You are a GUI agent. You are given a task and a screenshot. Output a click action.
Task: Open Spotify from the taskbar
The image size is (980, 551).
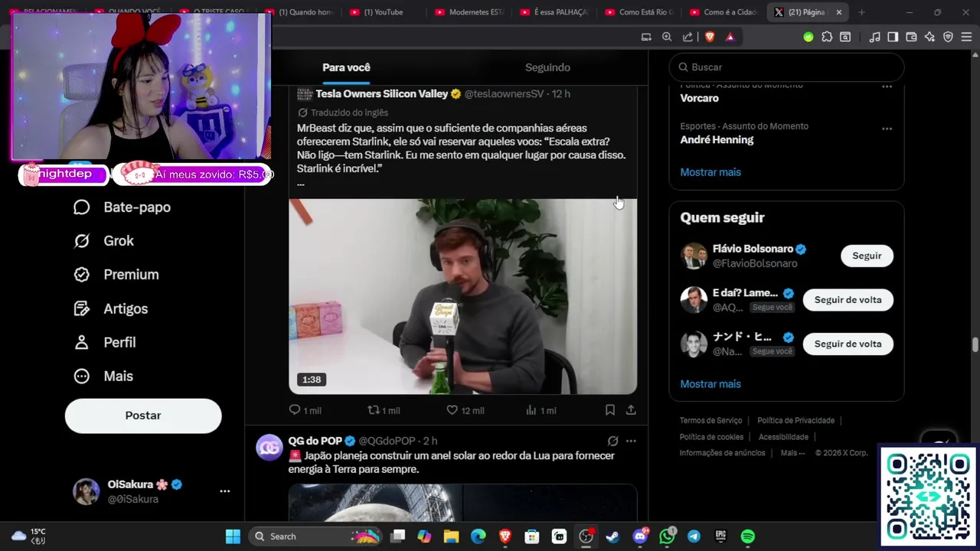[748, 536]
